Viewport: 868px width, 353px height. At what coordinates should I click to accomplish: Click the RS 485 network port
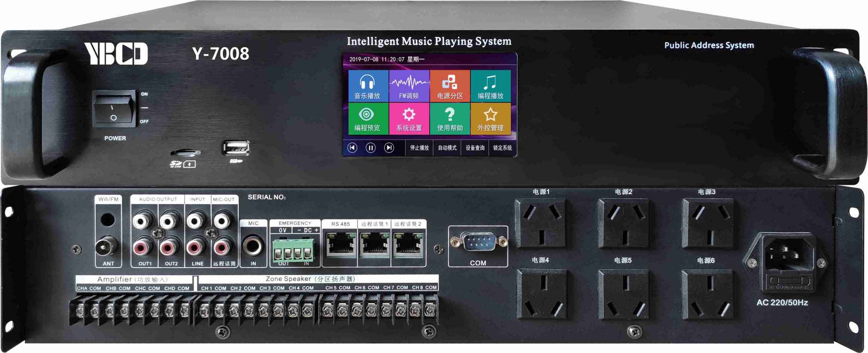(340, 244)
